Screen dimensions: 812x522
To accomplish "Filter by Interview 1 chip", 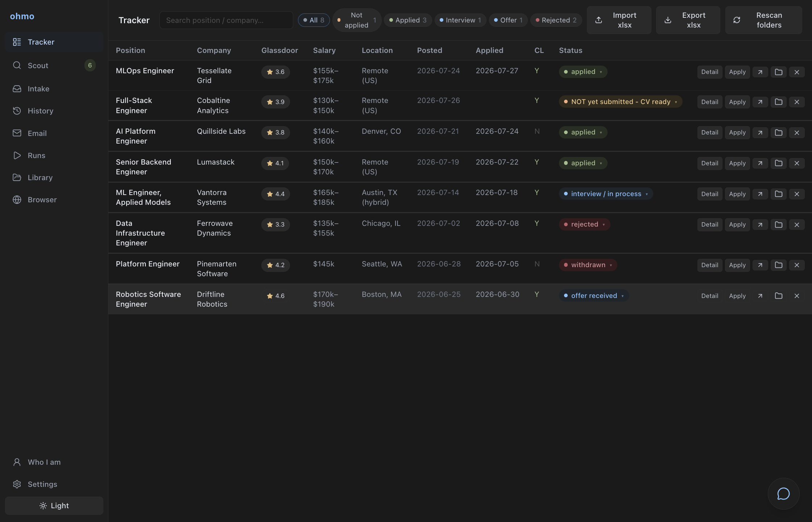I will point(460,20).
